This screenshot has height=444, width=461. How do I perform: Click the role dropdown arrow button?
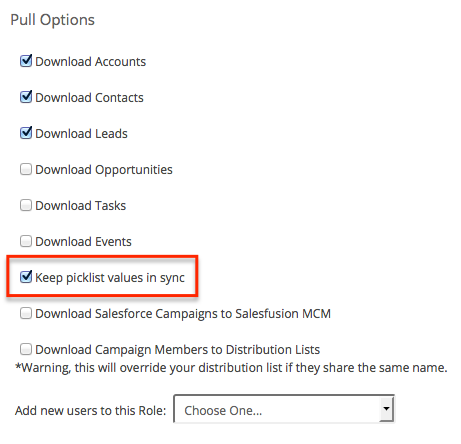coord(386,409)
